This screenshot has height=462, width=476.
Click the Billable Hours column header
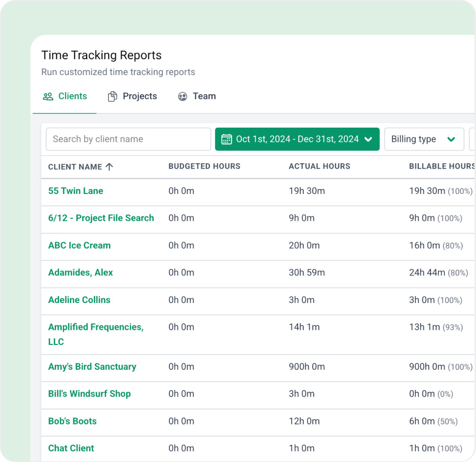coord(442,166)
